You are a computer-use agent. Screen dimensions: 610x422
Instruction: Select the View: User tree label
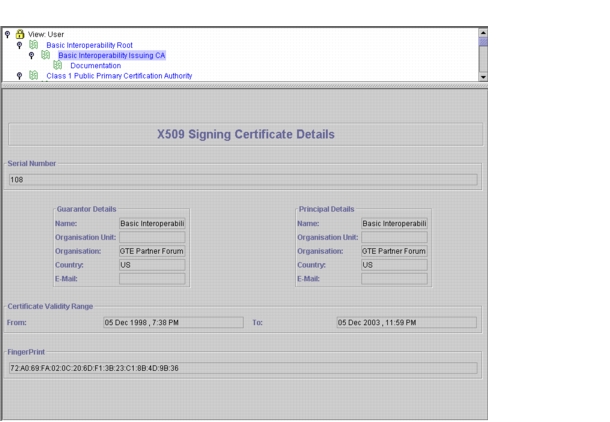coord(46,34)
